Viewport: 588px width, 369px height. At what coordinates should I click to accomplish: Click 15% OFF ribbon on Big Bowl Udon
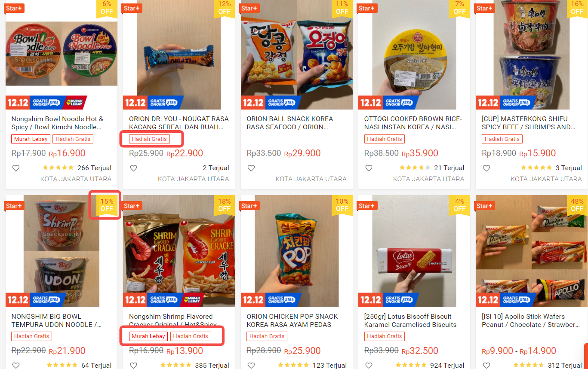pos(107,205)
